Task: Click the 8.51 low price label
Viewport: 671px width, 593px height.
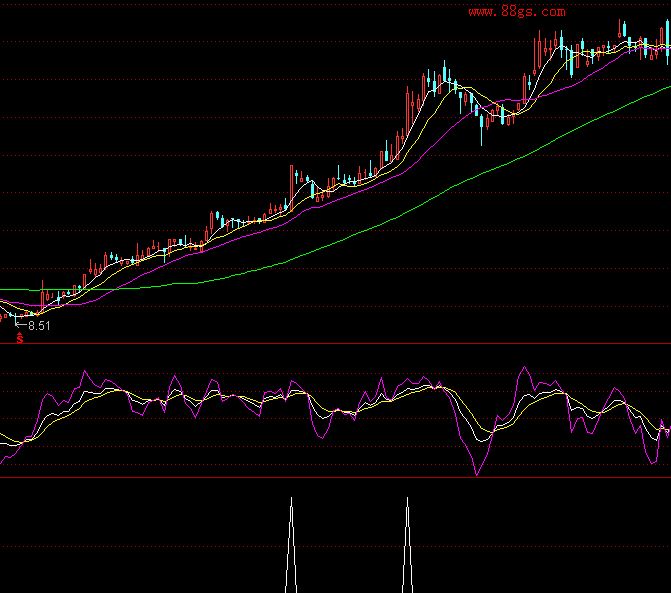Action: pyautogui.click(x=39, y=326)
